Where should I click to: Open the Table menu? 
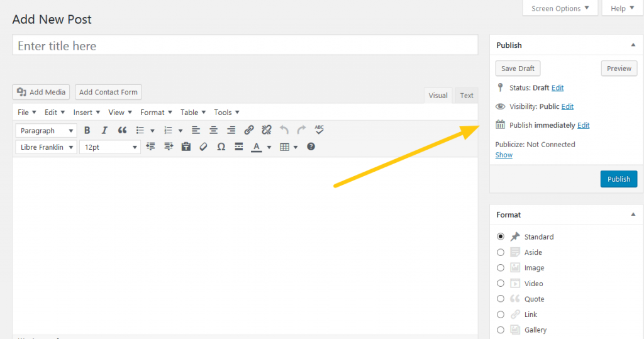pos(193,112)
